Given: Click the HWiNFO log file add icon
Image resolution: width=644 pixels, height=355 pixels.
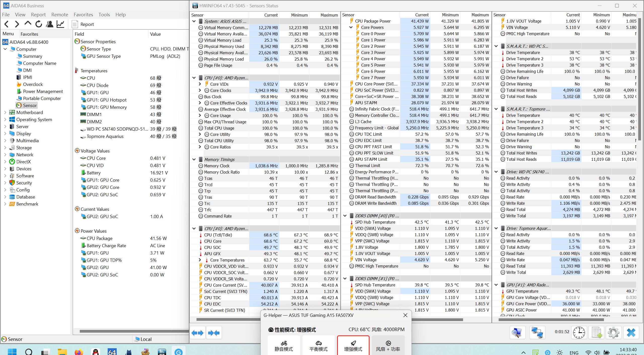Looking at the screenshot, I should [596, 333].
